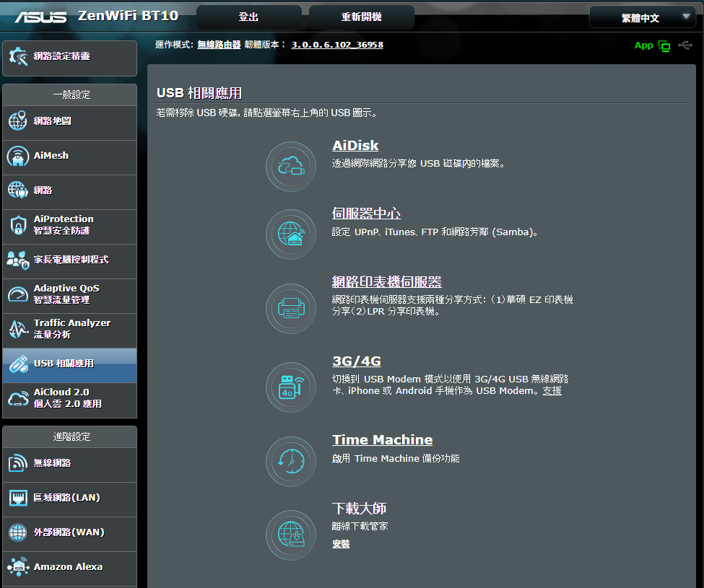This screenshot has width=704, height=588.
Task: Click the network devices status icon
Action: (664, 45)
